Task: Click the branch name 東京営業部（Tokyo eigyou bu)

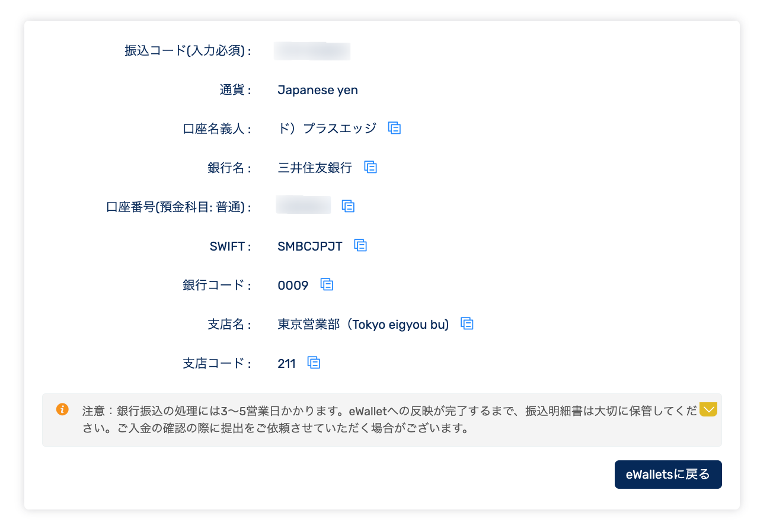Action: (x=363, y=324)
